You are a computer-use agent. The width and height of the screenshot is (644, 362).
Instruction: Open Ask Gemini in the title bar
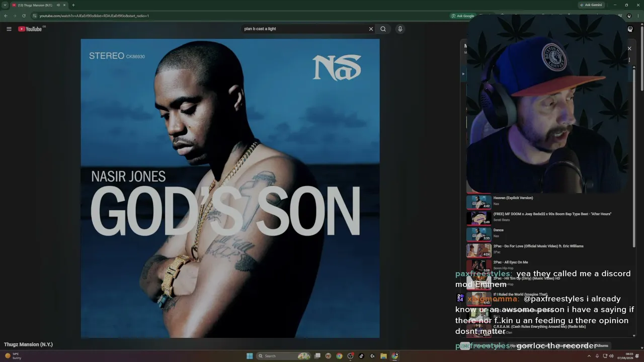coord(591,5)
